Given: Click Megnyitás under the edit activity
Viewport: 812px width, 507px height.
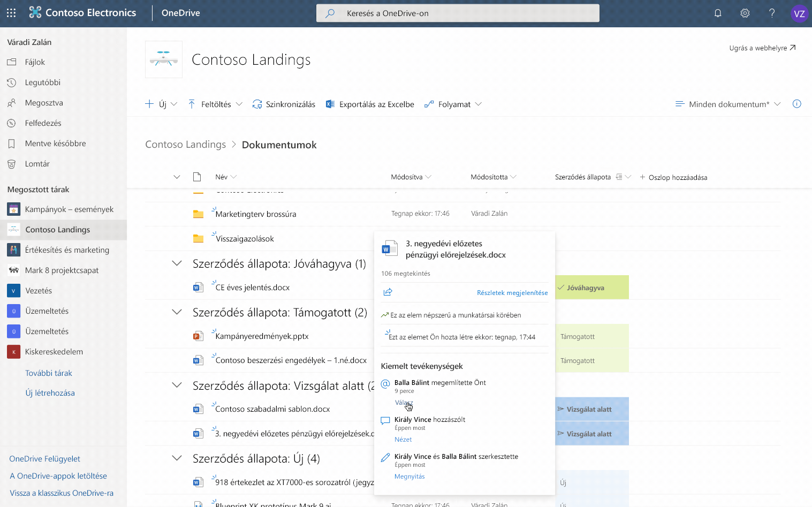Looking at the screenshot, I should point(409,476).
